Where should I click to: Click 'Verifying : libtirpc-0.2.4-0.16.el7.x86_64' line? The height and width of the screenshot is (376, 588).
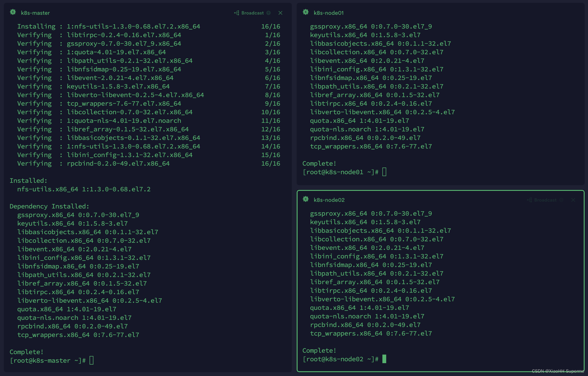click(x=149, y=35)
